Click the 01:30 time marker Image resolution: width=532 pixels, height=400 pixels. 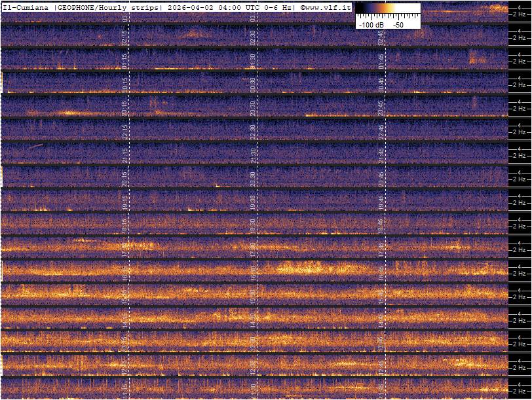pyautogui.click(x=253, y=62)
